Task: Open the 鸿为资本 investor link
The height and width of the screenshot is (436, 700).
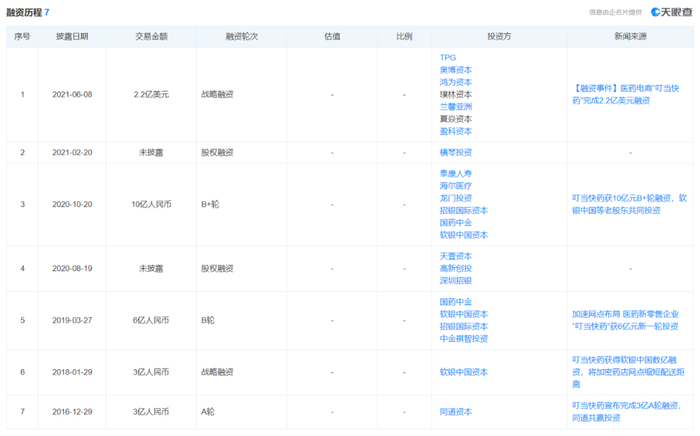Action: 455,82
